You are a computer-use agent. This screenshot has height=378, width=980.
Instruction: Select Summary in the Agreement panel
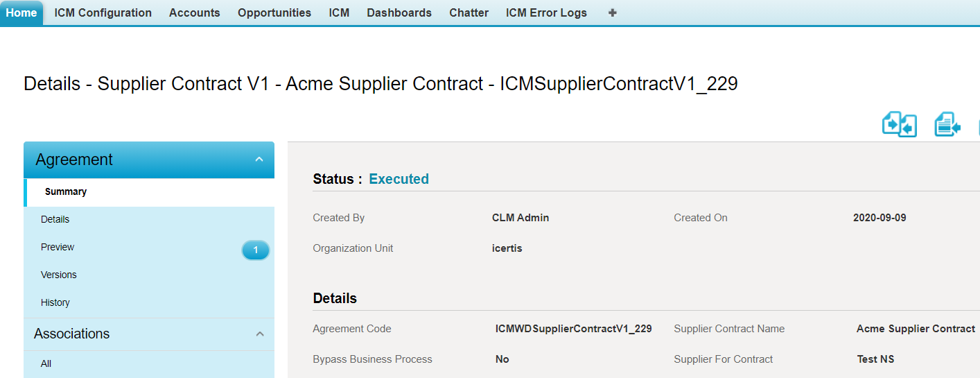[66, 192]
